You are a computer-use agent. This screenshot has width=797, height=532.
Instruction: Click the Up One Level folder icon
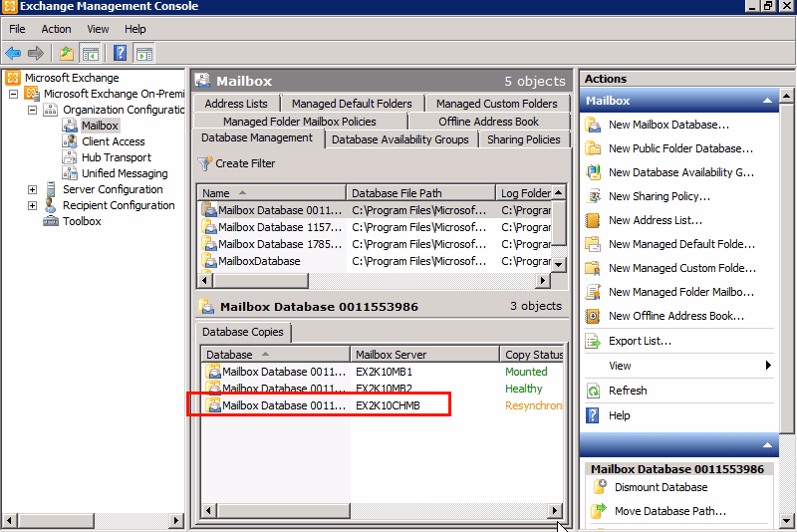[67, 53]
